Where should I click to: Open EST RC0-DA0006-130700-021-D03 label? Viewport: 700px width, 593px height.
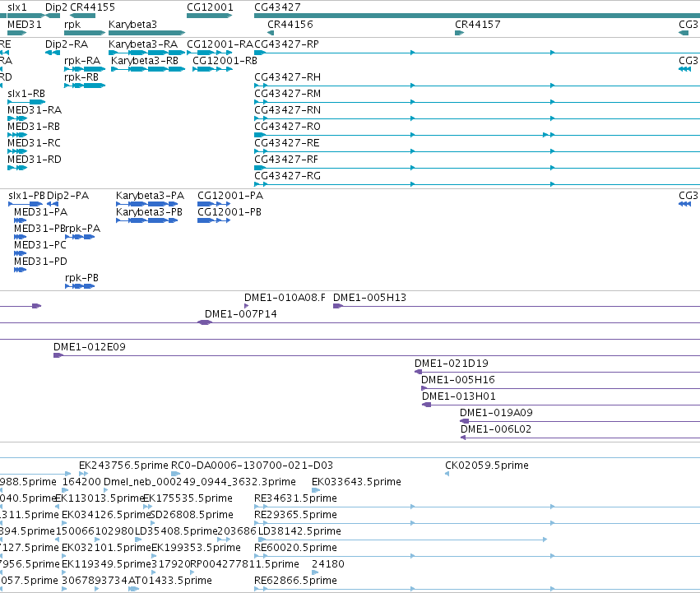point(252,466)
